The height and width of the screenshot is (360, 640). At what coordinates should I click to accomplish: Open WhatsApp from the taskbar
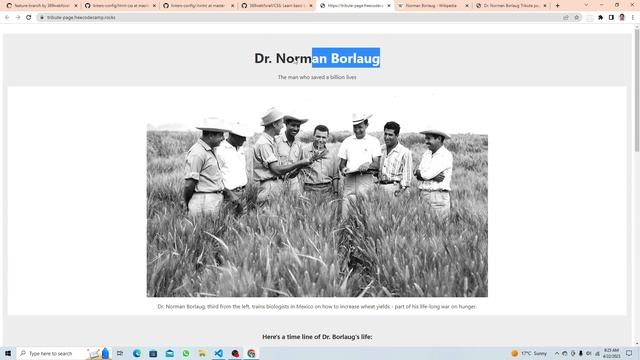[x=186, y=353]
